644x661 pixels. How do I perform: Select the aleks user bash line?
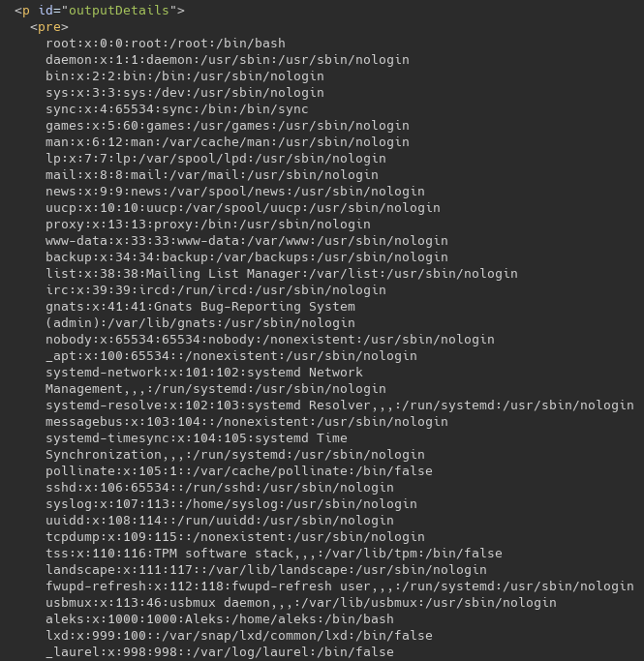pyautogui.click(x=219, y=619)
